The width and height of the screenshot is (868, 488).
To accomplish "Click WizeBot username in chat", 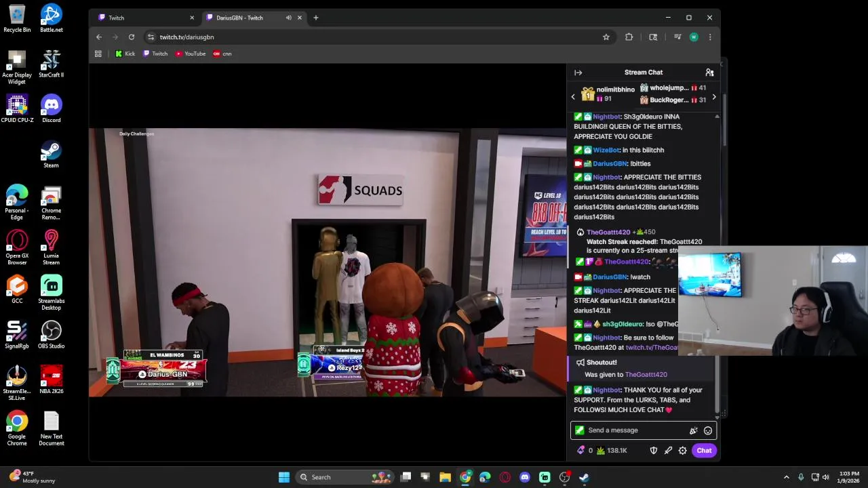I will click(606, 150).
